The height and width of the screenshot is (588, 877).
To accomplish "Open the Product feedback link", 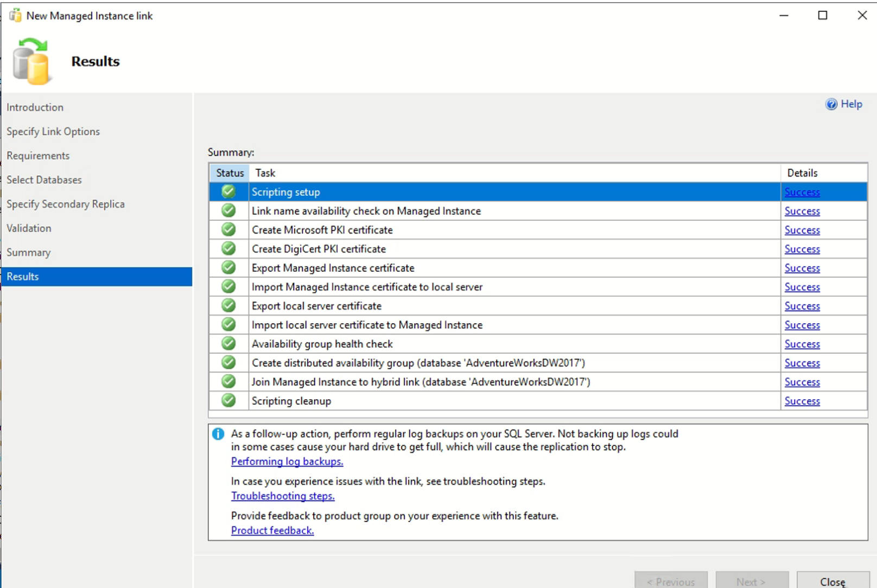I will coord(272,531).
